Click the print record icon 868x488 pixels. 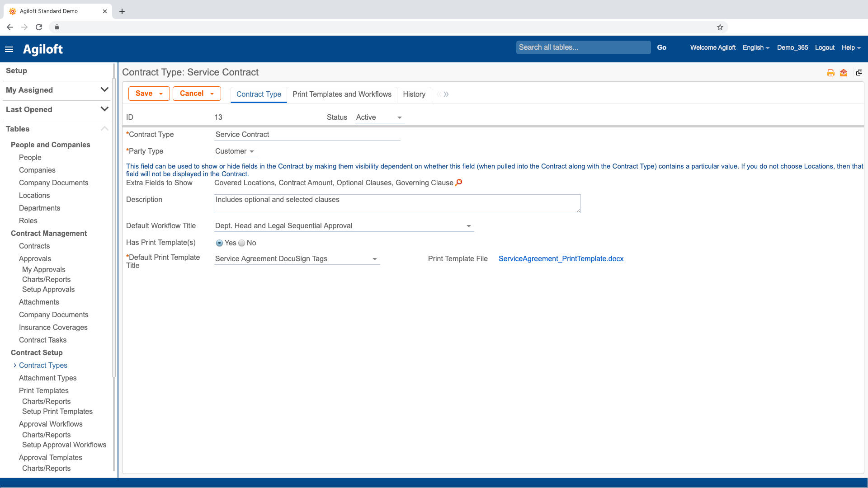point(830,72)
